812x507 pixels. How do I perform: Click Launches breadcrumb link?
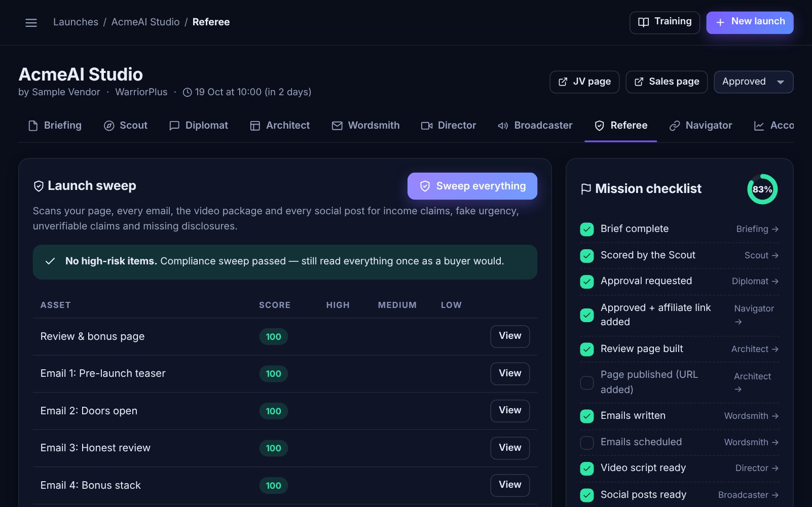coord(76,22)
